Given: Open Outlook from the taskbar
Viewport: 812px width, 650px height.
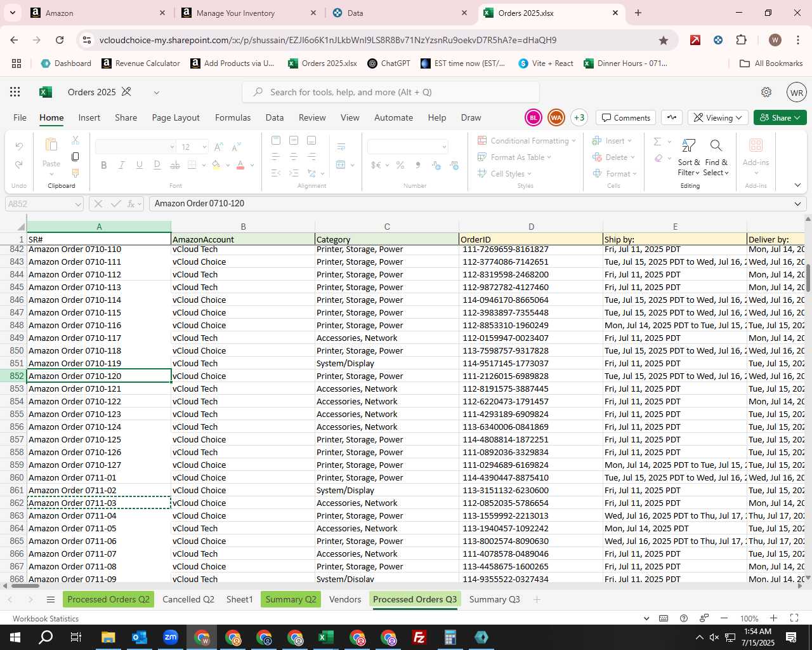Looking at the screenshot, I should click(139, 637).
